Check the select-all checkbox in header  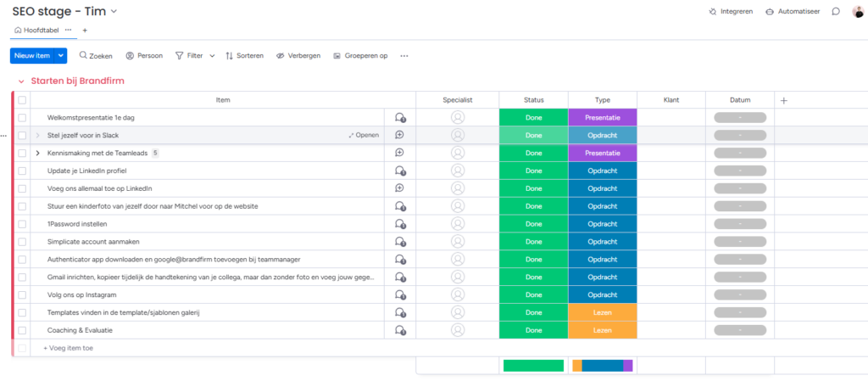22,100
